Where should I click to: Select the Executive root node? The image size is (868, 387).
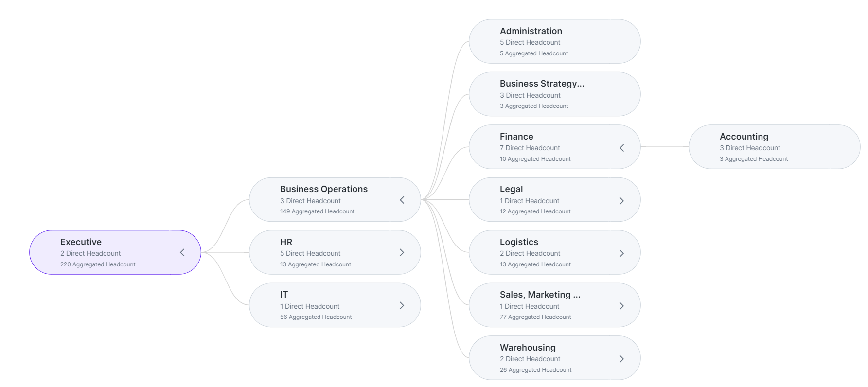pyautogui.click(x=115, y=252)
